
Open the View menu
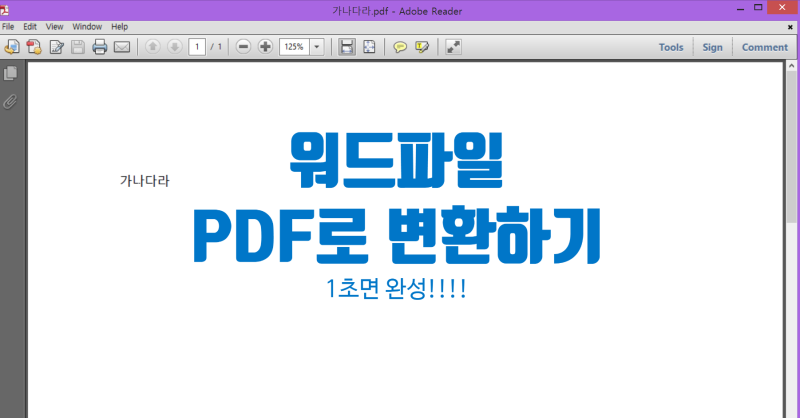coord(55,27)
